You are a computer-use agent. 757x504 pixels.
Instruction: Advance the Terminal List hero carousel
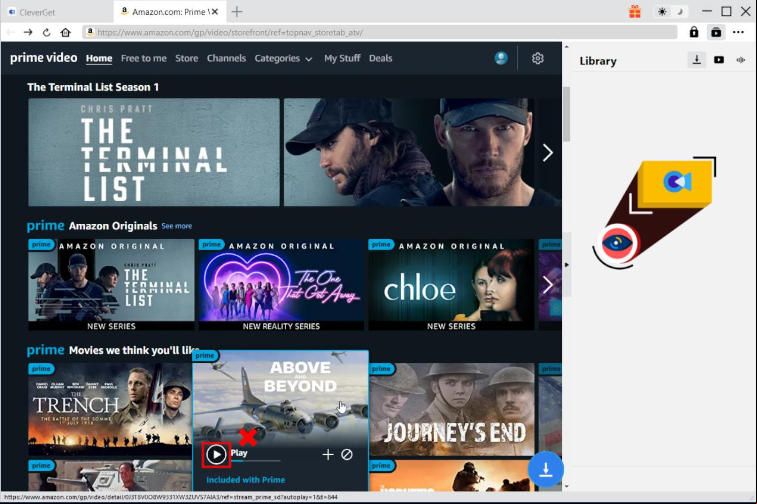(547, 153)
